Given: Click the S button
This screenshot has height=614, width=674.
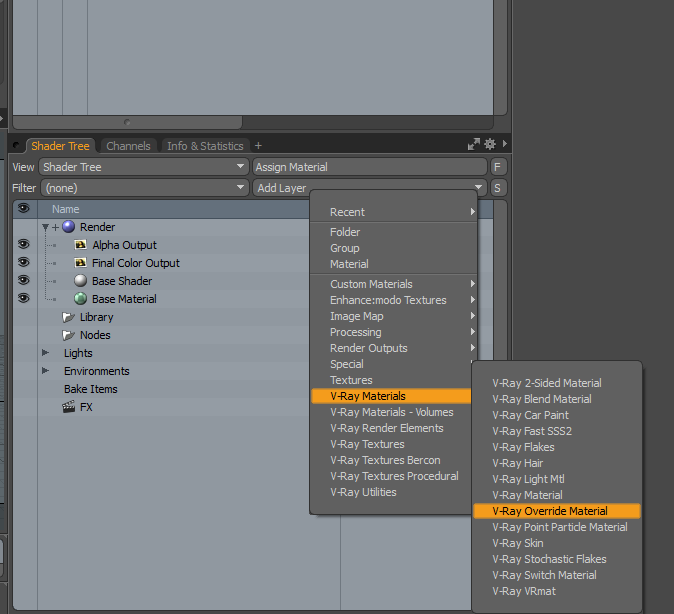Looking at the screenshot, I should point(498,188).
